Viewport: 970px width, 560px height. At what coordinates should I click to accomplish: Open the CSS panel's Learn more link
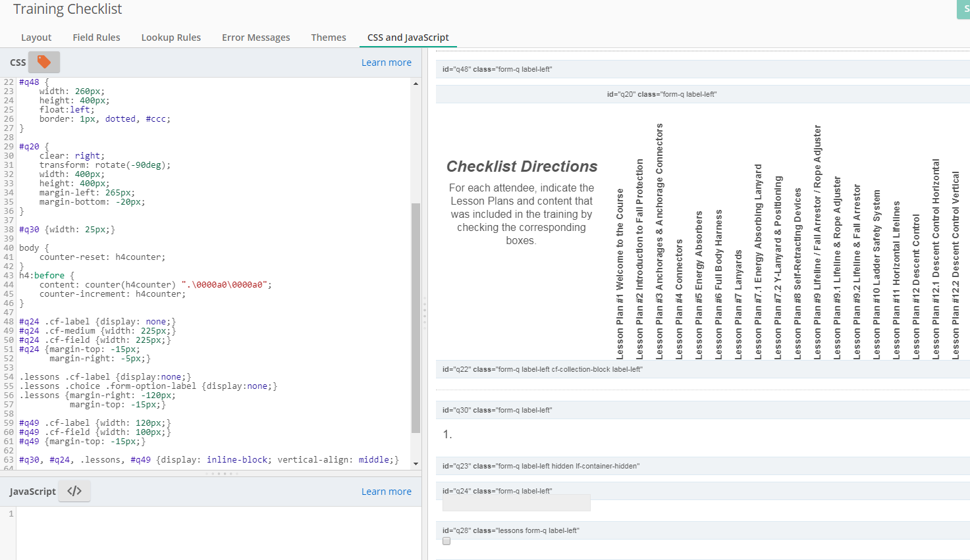tap(386, 63)
